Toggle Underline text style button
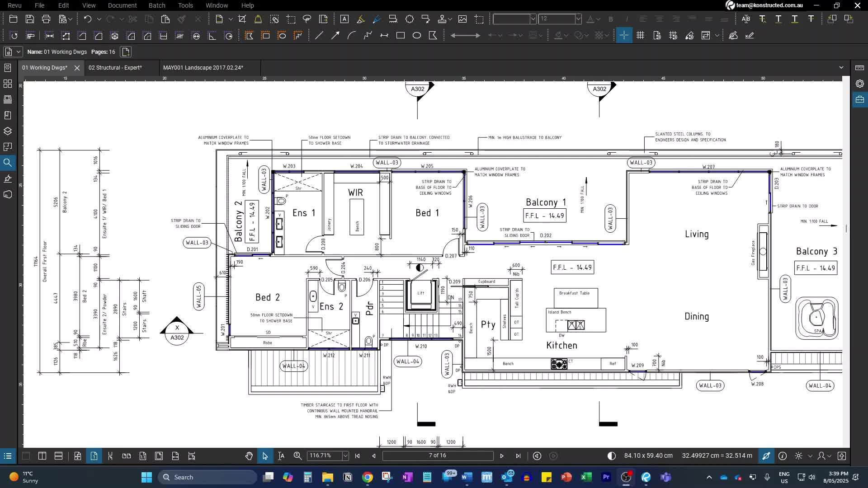This screenshot has height=488, width=868. [x=778, y=19]
